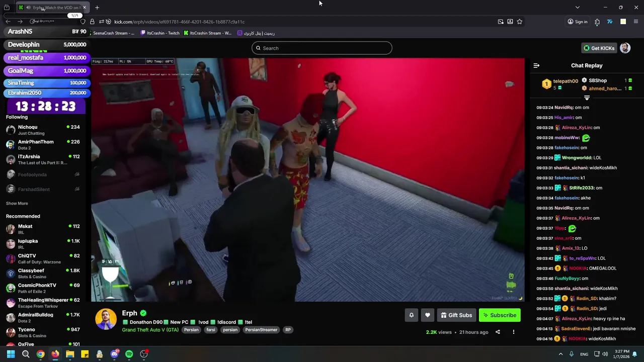Expand the gift leaderboard arrow
This screenshot has width=644, height=362.
(587, 98)
